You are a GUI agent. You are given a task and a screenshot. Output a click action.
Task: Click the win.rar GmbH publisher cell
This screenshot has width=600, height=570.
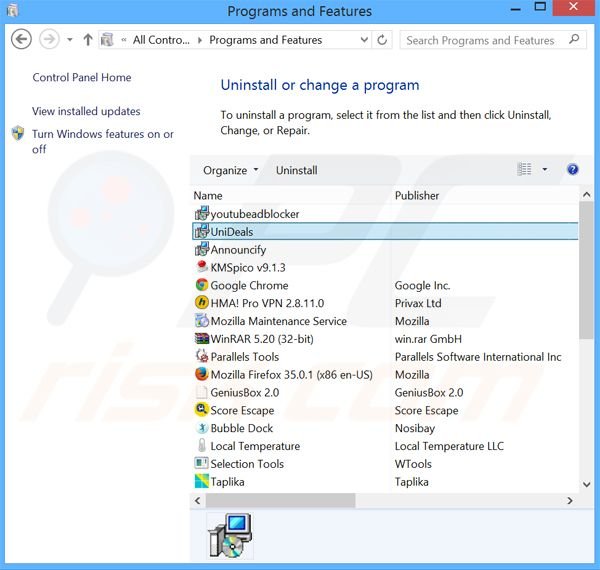pos(428,339)
